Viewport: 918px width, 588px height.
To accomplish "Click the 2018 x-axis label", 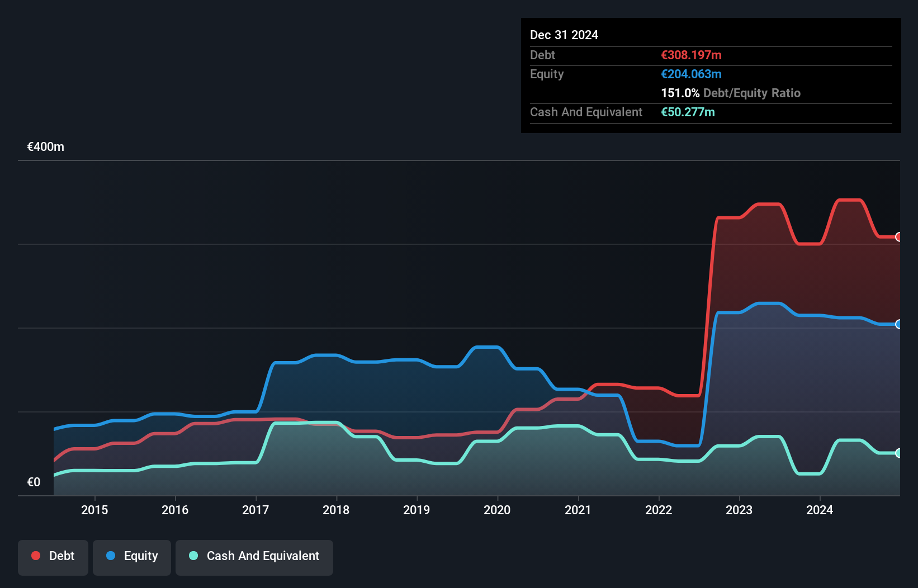I will pos(336,510).
